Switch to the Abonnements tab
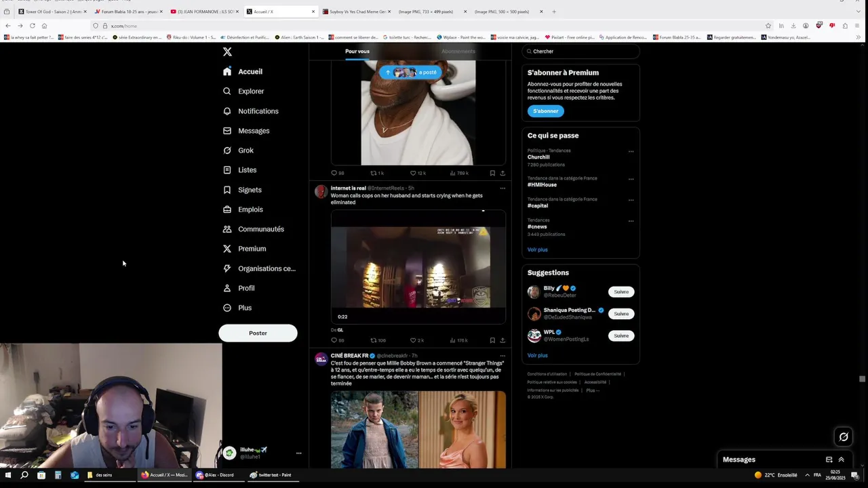Image resolution: width=868 pixels, height=488 pixels. (458, 52)
